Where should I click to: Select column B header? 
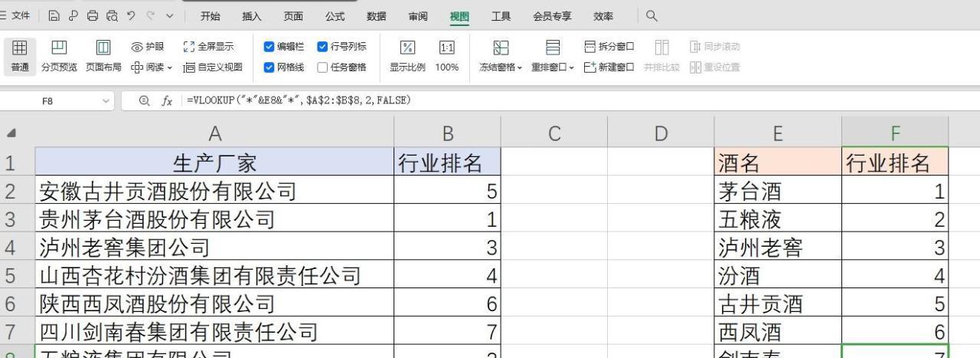[448, 133]
